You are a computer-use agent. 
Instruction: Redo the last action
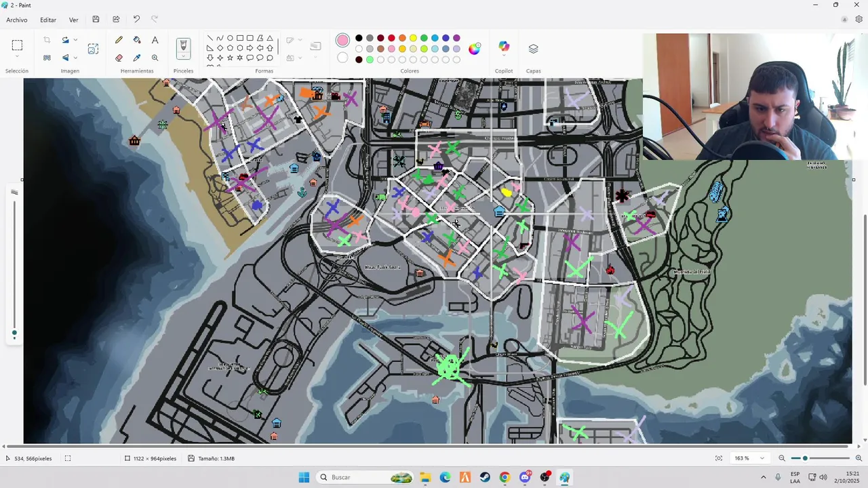click(154, 20)
